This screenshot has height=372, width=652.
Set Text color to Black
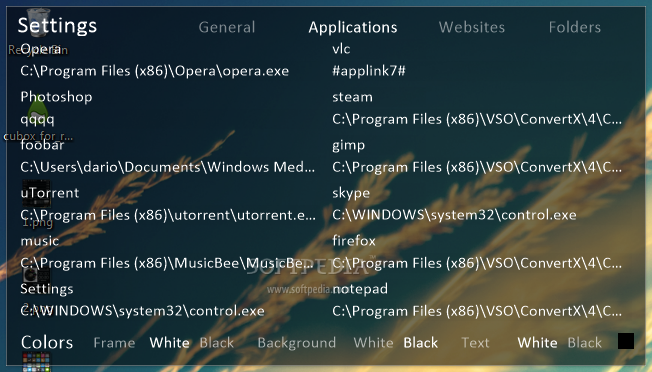pos(585,343)
